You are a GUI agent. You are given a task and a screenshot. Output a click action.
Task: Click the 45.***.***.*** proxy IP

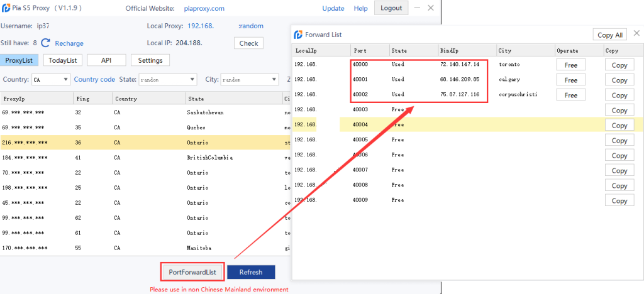click(23, 203)
